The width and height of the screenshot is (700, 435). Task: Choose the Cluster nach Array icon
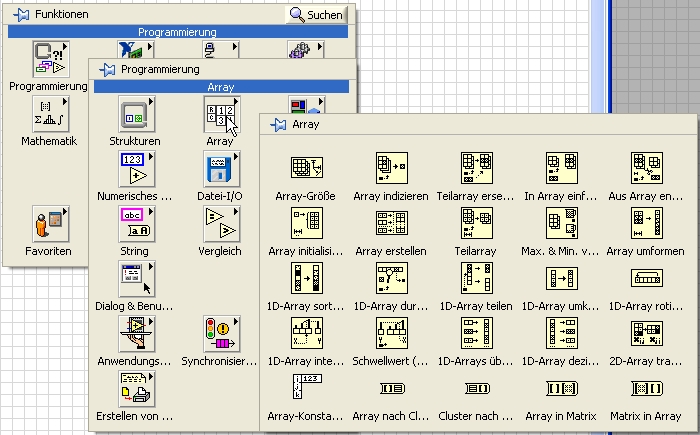click(x=477, y=388)
